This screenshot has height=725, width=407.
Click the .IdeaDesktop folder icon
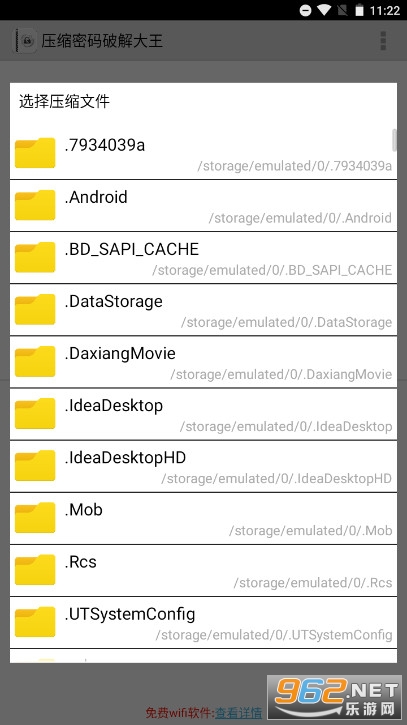click(35, 413)
